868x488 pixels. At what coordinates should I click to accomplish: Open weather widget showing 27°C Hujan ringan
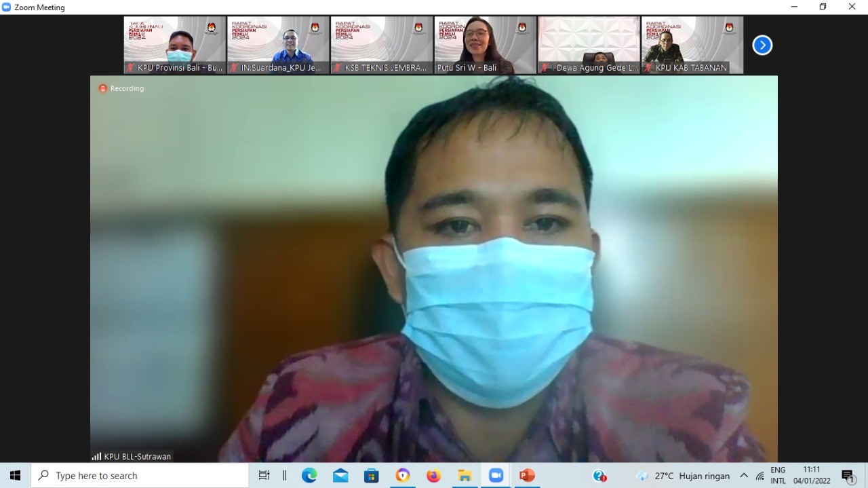[x=682, y=476]
